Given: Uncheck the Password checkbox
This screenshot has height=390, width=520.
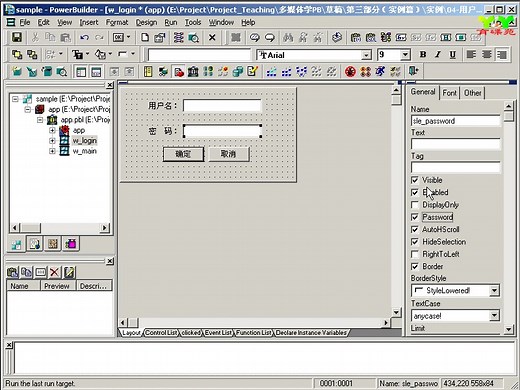Looking at the screenshot, I should coord(415,217).
